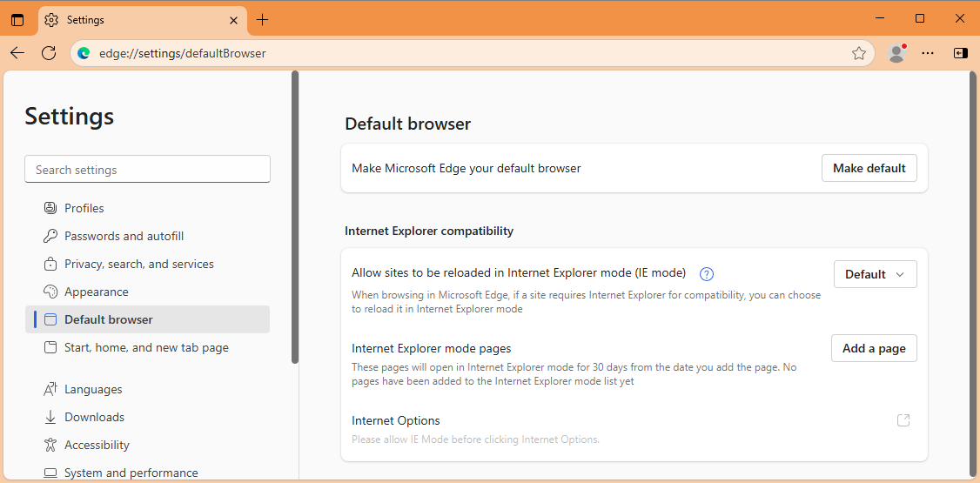Open a new tab with plus button

coord(263,19)
